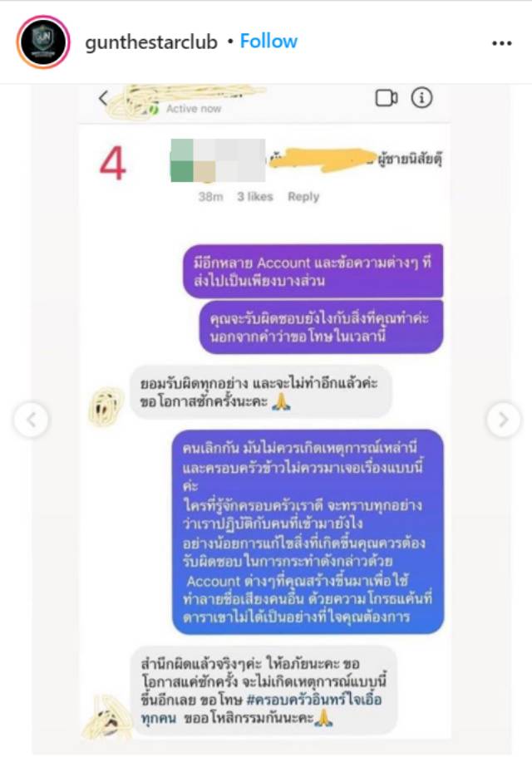Start a video call with camera icon
Screen dimensions: 532x757
point(387,98)
